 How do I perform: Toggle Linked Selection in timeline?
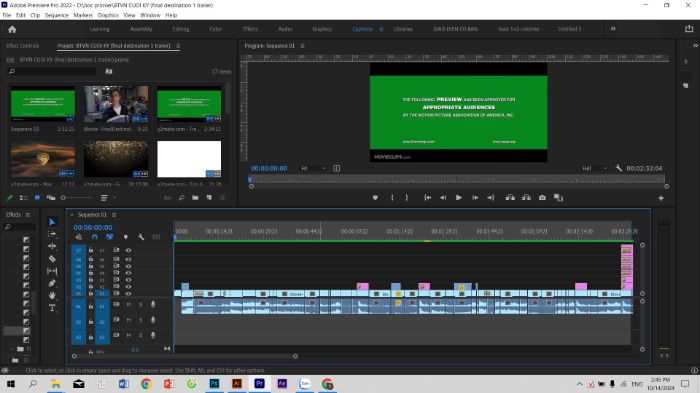109,237
